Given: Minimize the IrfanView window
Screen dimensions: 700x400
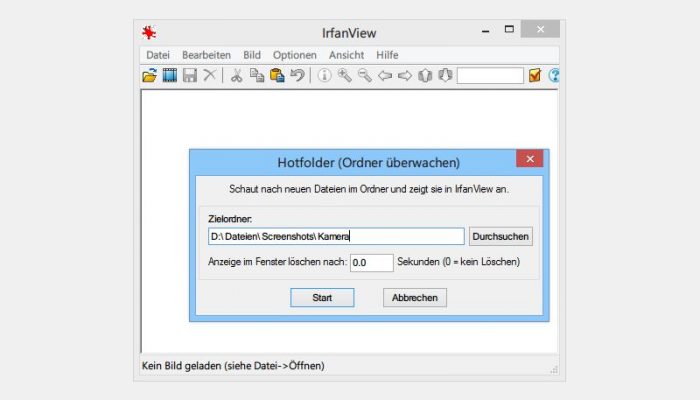Looking at the screenshot, I should coord(485,30).
